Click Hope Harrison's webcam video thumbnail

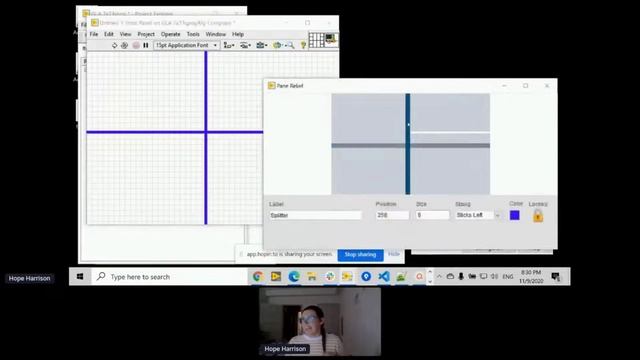point(320,322)
